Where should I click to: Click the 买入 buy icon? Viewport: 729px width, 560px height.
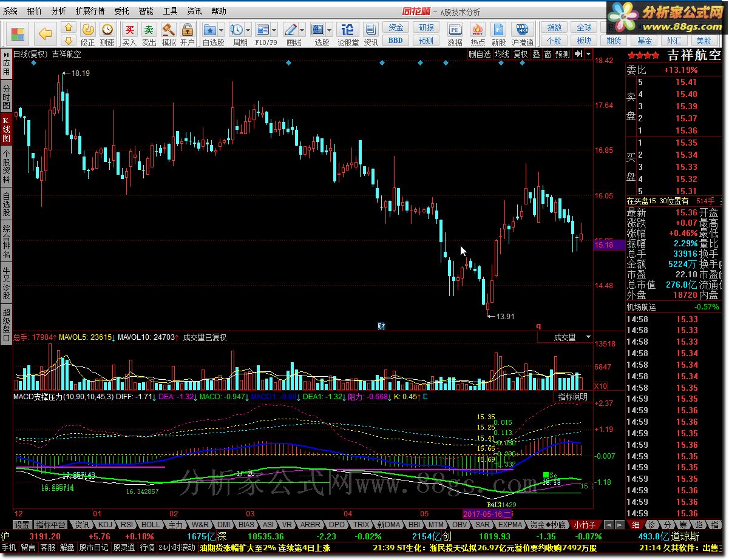point(129,35)
